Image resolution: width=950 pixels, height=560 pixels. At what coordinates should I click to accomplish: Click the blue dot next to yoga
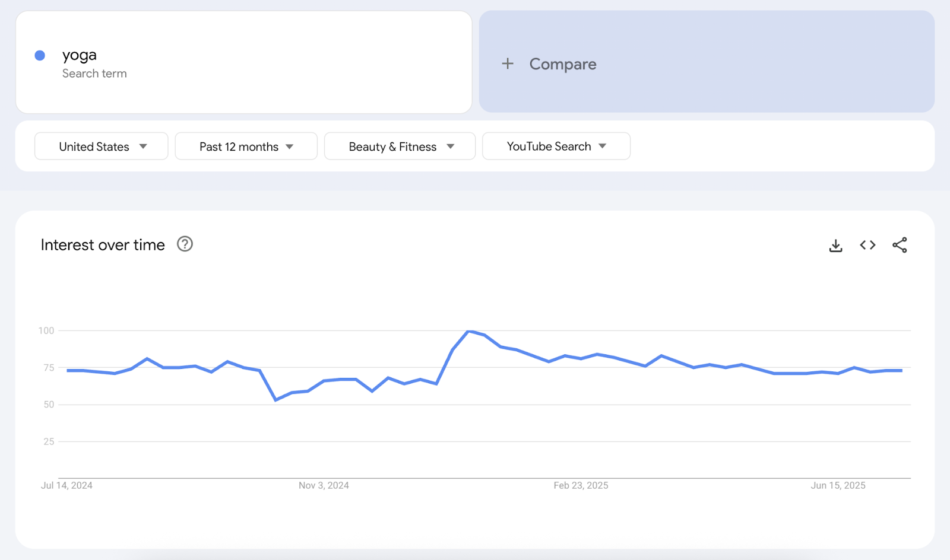[39, 55]
